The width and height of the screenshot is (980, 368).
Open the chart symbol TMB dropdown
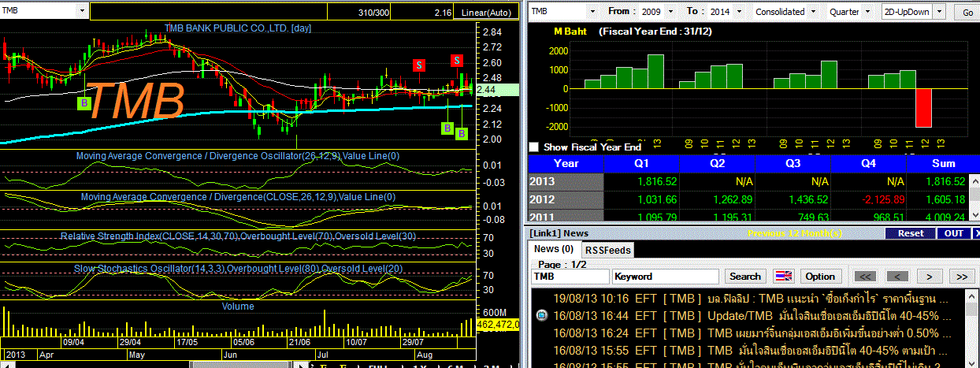(82, 11)
